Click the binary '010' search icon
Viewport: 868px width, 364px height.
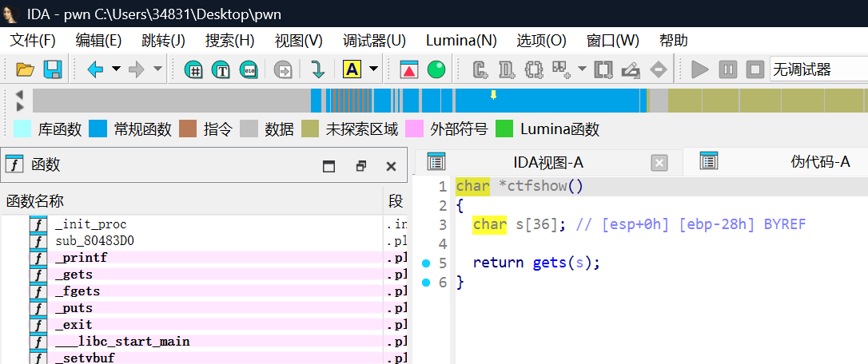(249, 69)
